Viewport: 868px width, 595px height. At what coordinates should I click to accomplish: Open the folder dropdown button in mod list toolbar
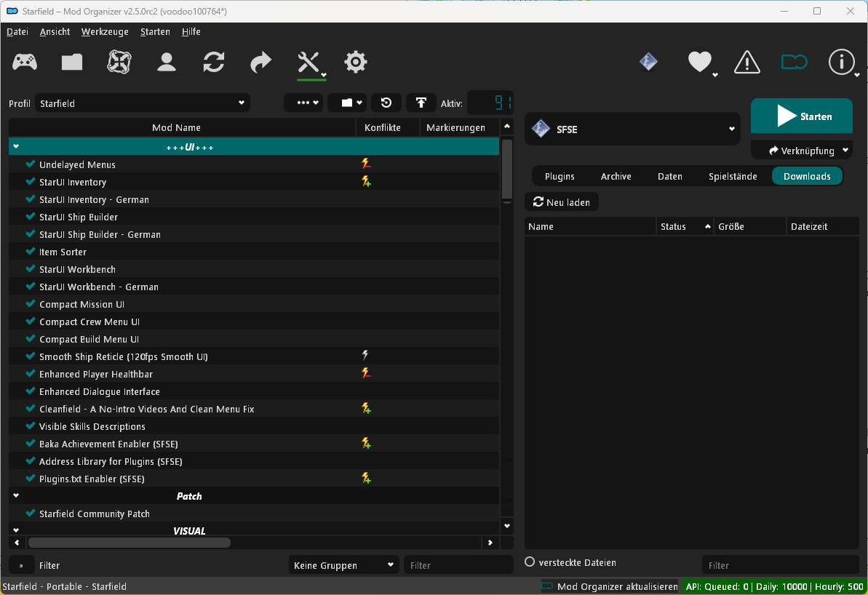point(347,103)
